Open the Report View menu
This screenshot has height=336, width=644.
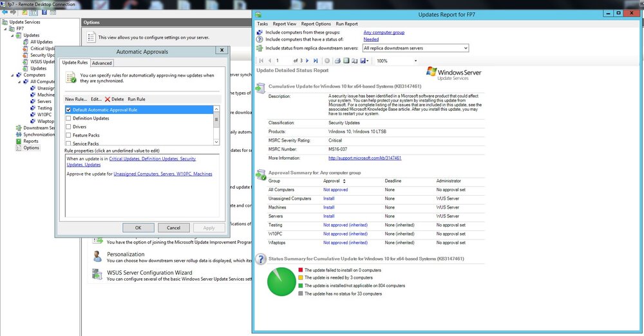[x=284, y=24]
